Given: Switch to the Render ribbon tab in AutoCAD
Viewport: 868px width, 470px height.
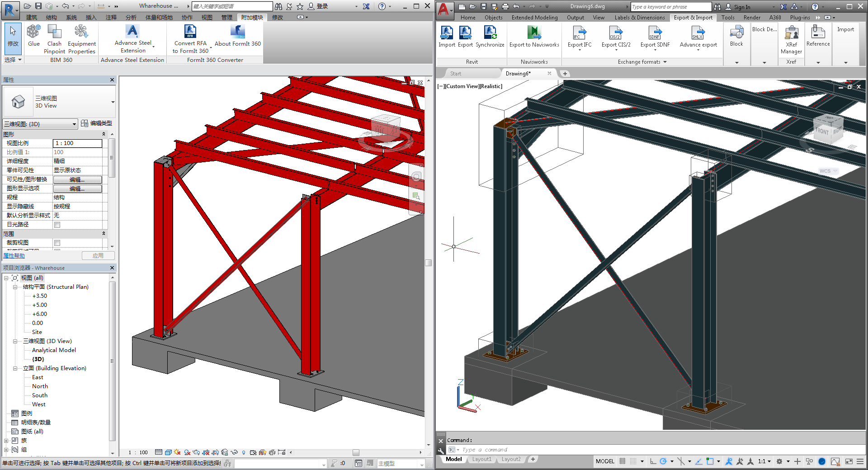Looking at the screenshot, I should [x=752, y=17].
